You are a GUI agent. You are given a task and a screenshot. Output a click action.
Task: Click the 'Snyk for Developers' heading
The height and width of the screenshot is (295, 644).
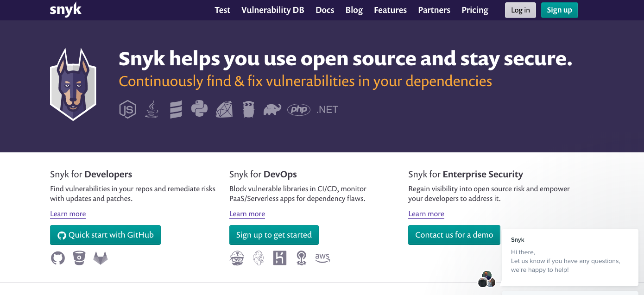point(91,175)
